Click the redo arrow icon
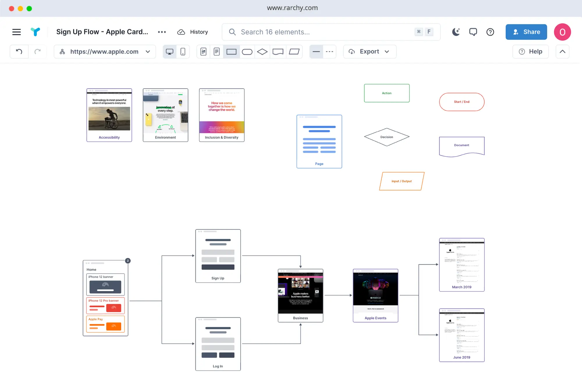The image size is (582, 392). [x=37, y=51]
